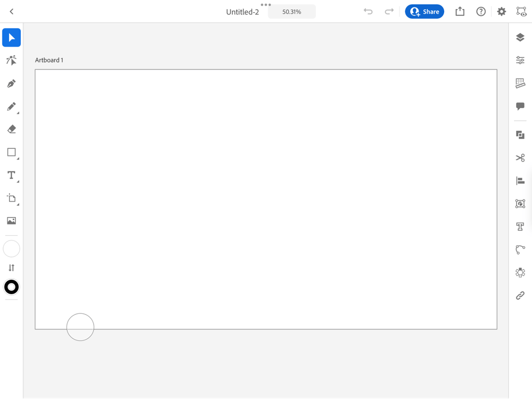Open the black stroke color swatch
532x399 pixels.
tap(12, 287)
